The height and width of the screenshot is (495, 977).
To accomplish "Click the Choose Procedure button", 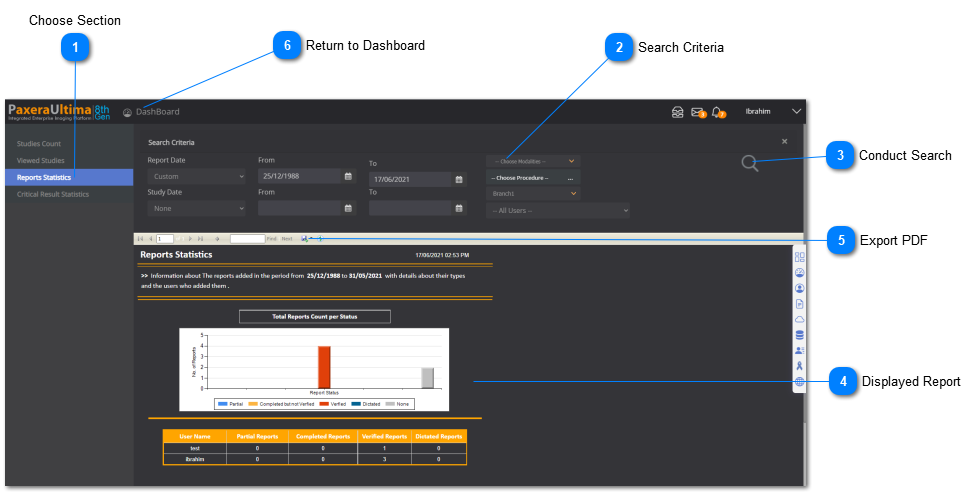I will pos(532,178).
